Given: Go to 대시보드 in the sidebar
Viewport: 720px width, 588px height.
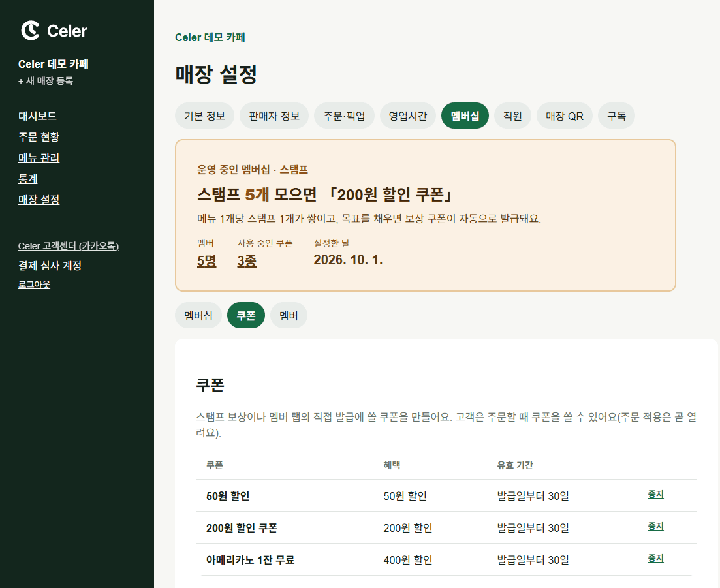Looking at the screenshot, I should click(x=37, y=116).
